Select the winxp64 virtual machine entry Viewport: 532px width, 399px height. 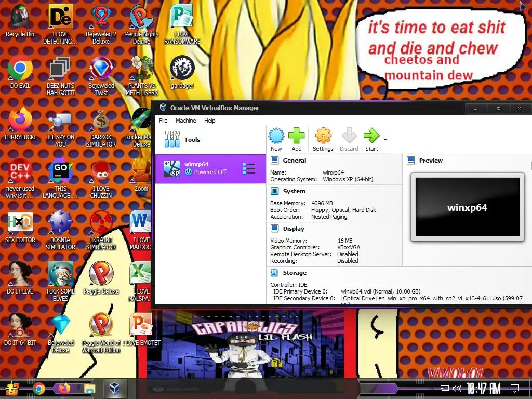[210, 169]
